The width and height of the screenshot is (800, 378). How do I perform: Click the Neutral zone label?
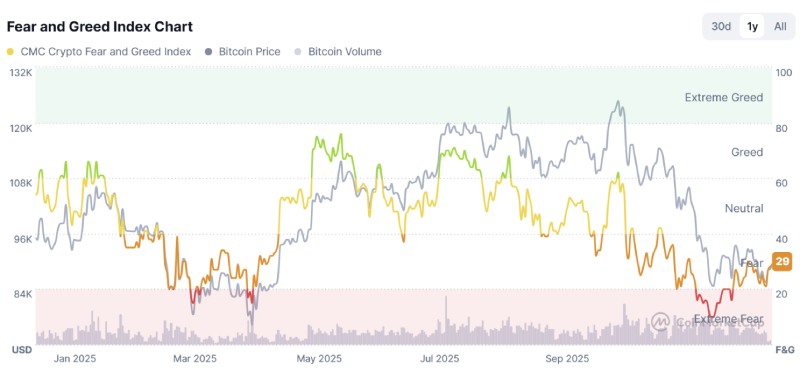point(744,208)
